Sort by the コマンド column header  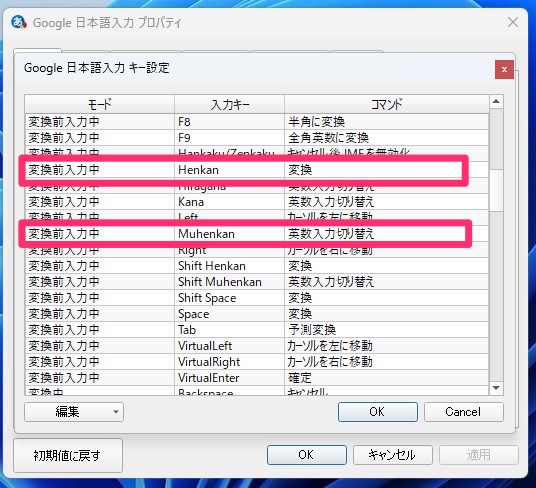(x=387, y=104)
